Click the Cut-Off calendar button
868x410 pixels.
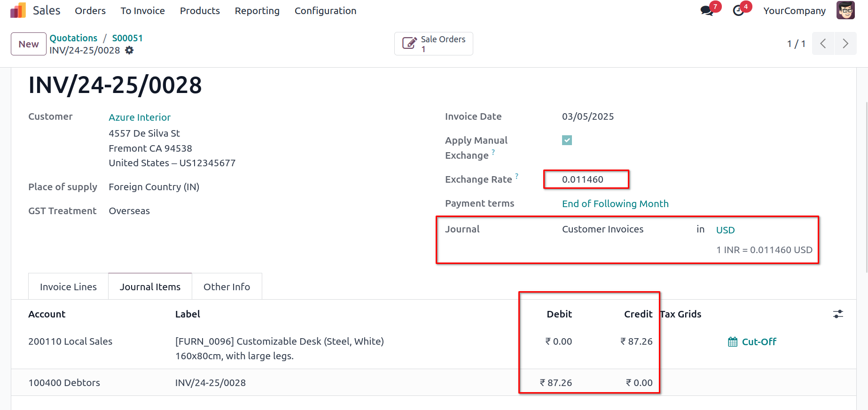point(752,342)
